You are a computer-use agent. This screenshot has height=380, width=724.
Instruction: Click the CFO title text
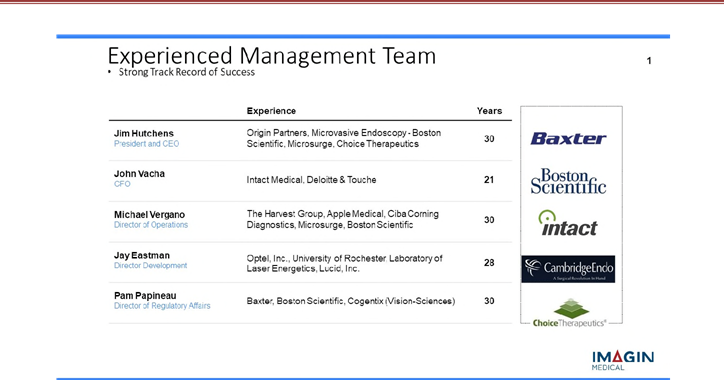coord(122,184)
